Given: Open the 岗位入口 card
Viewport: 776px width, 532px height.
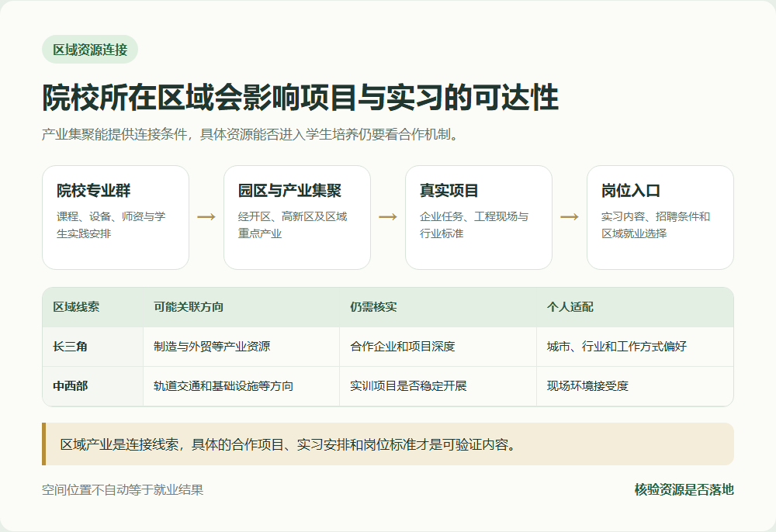Looking at the screenshot, I should click(x=660, y=218).
